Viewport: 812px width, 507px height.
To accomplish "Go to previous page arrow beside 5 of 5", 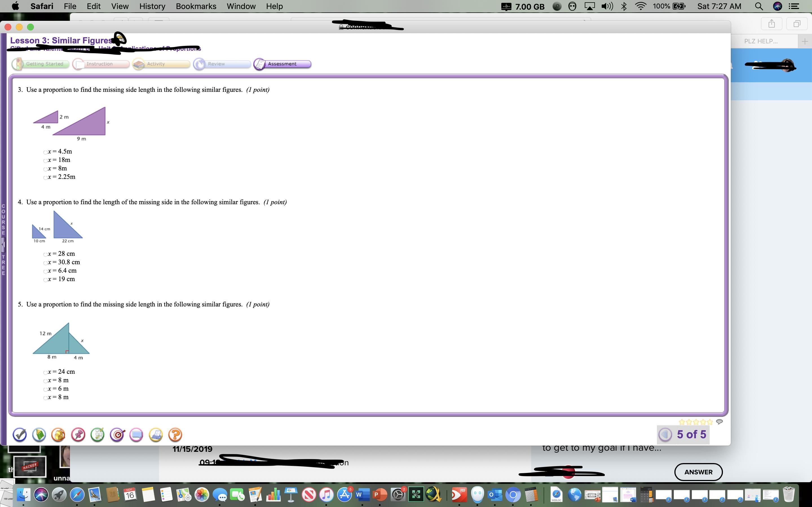I will pos(665,435).
